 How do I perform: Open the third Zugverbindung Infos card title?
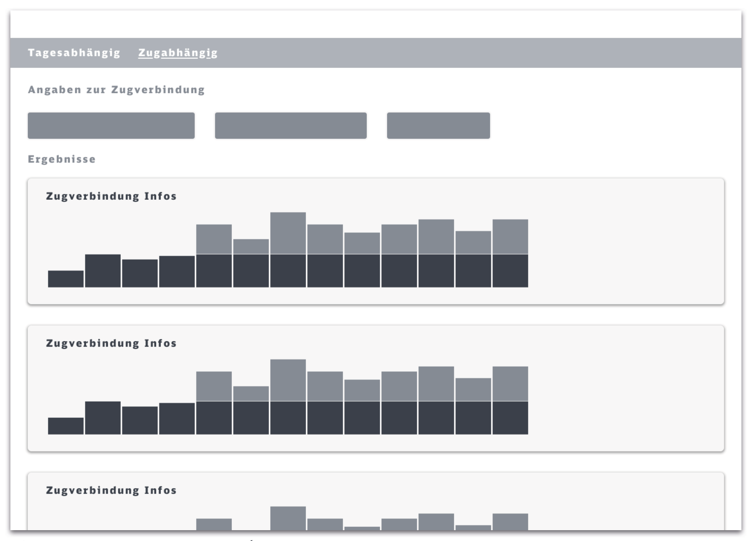[111, 490]
